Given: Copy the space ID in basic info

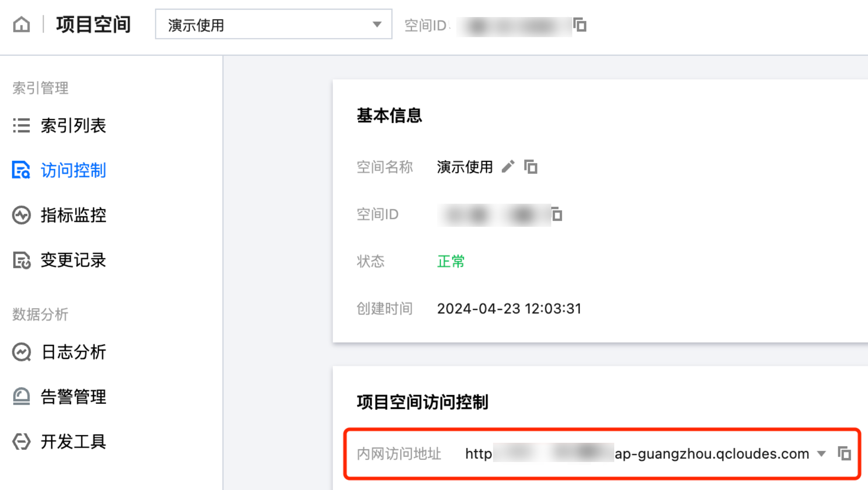Looking at the screenshot, I should point(556,214).
